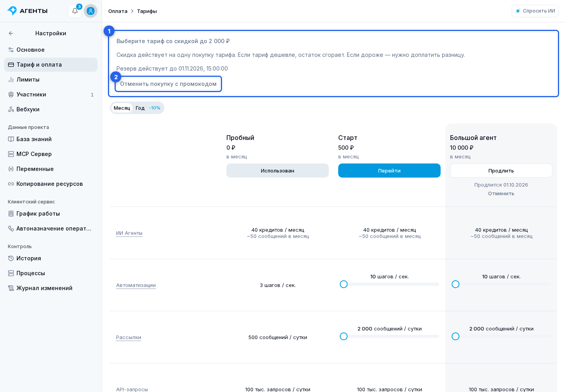Viewport: 565px width, 392px height.
Task: Click the MCP Сервер icon
Action: pyautogui.click(x=11, y=154)
